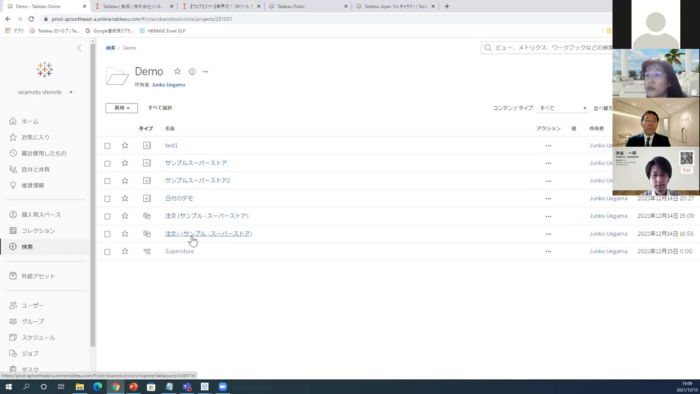
Task: Favorite the Demo project with the star icon
Action: click(x=177, y=71)
